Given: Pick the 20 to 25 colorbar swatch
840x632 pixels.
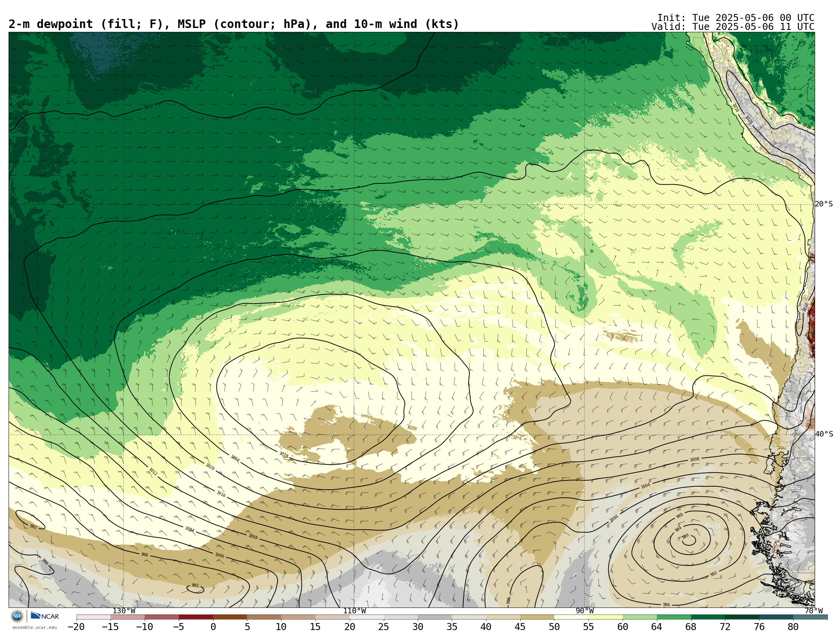Looking at the screenshot, I should coord(366,617).
